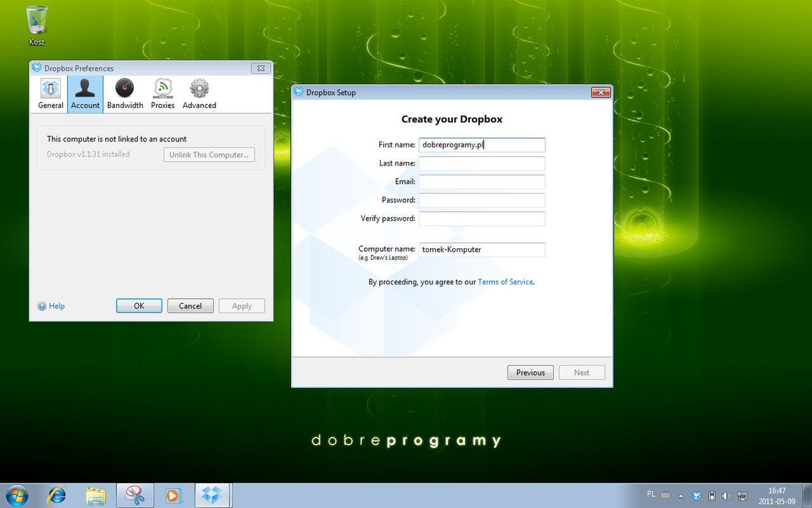Click the Unlink This Computer button
The height and width of the screenshot is (508, 812).
click(x=209, y=155)
